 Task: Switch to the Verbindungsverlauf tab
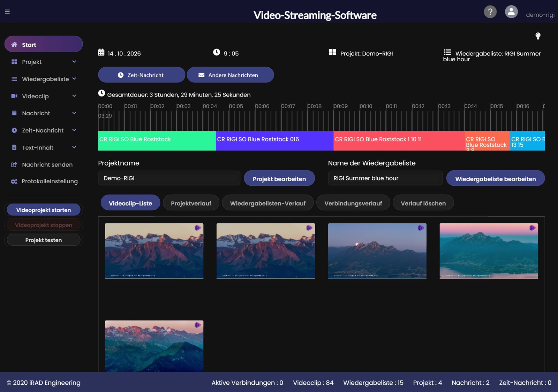tap(353, 203)
